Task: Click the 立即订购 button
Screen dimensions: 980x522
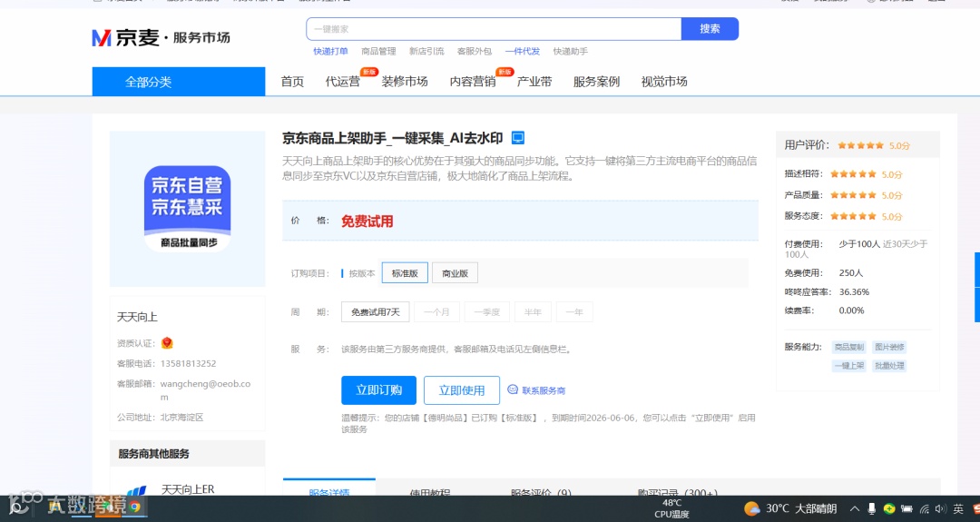Action: tap(378, 390)
